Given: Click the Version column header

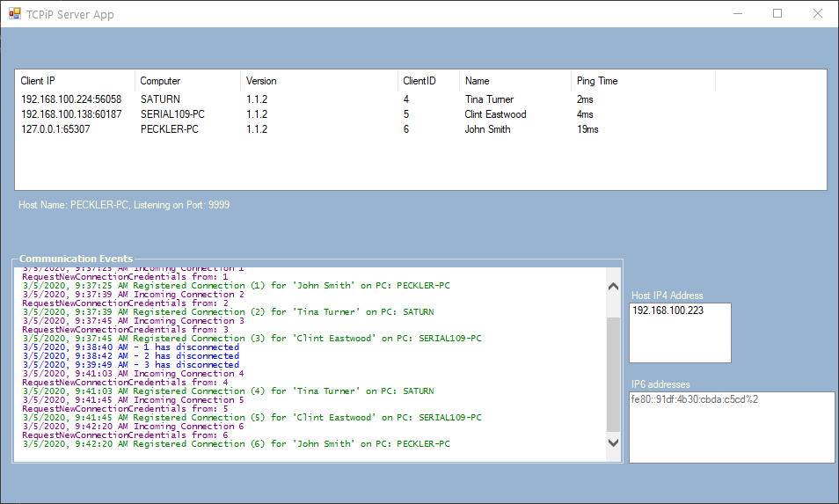Looking at the screenshot, I should coord(317,81).
